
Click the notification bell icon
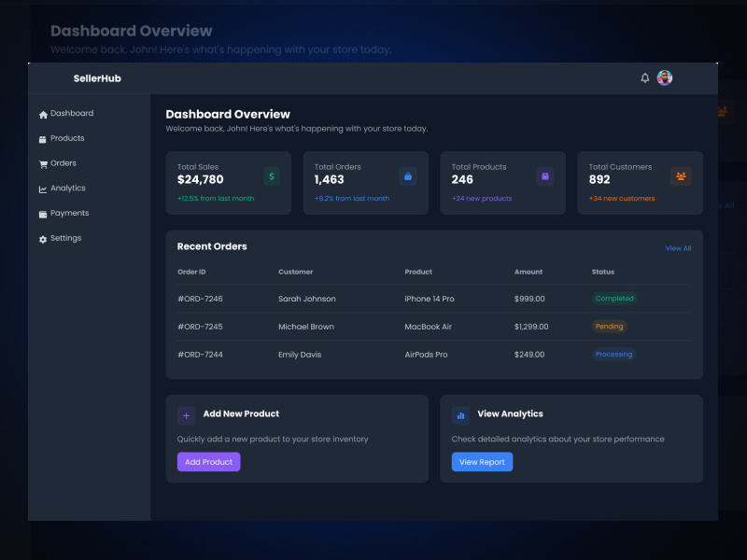[644, 78]
